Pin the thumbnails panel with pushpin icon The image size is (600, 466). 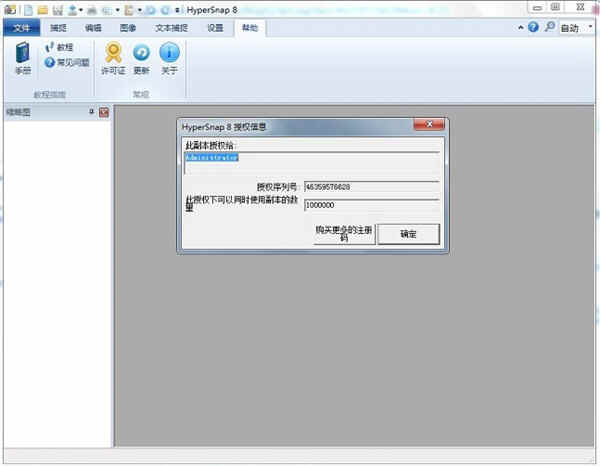[x=91, y=111]
